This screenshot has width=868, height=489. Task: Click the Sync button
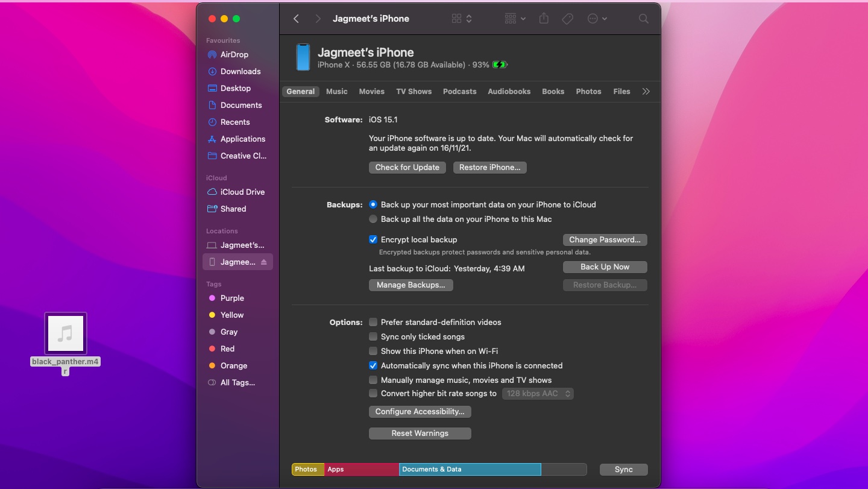[623, 470]
